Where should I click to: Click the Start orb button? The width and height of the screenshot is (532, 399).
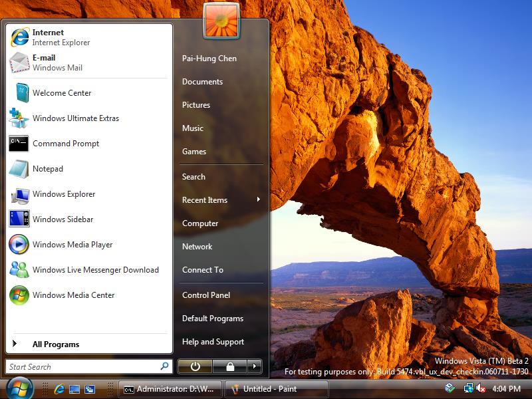(19, 388)
